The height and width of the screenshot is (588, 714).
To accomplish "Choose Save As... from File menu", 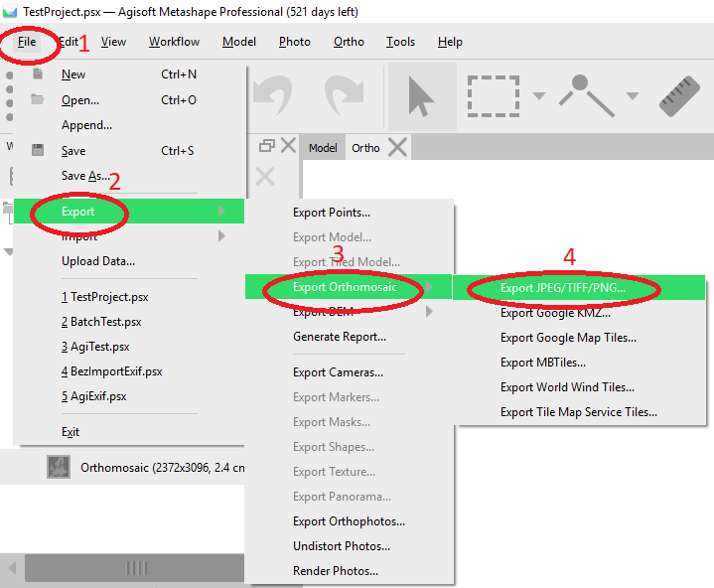I will 129,176.
